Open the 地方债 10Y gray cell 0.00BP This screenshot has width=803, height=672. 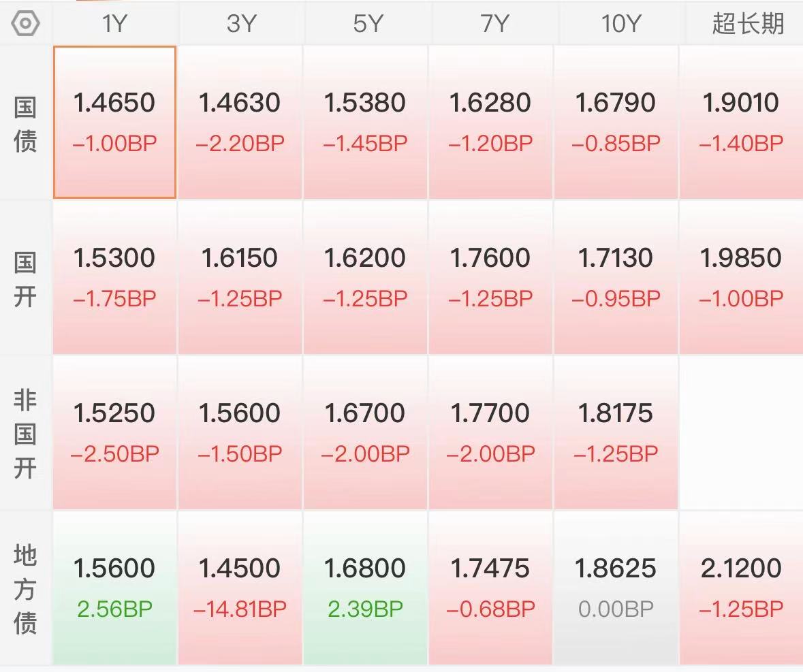coord(616,588)
